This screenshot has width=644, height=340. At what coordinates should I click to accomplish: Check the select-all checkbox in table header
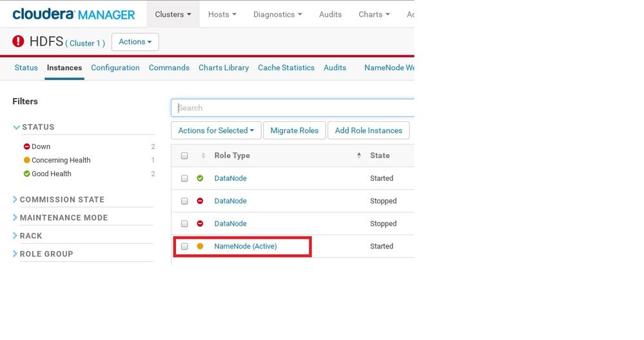(184, 155)
